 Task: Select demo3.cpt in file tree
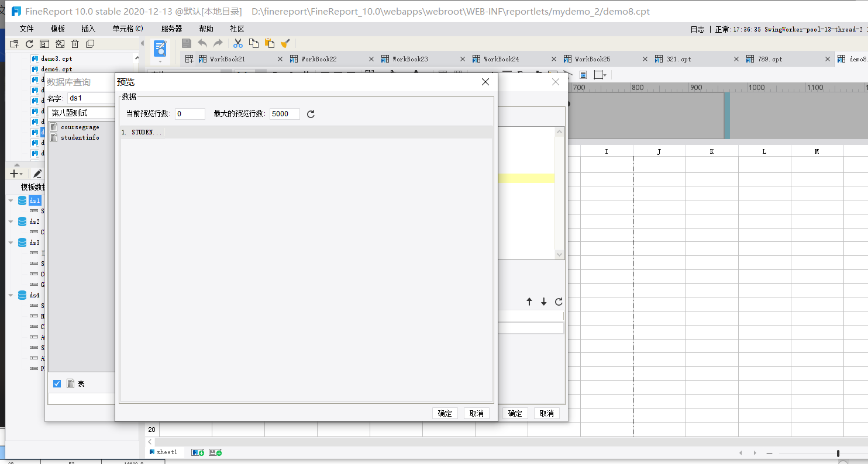point(57,59)
